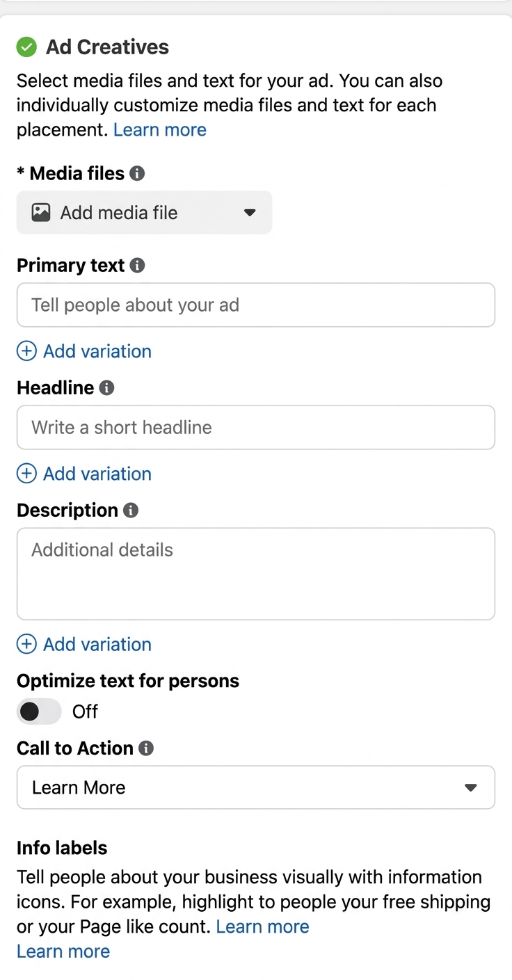The width and height of the screenshot is (512, 980).
Task: Click the Primary text info icon
Action: coord(138,265)
